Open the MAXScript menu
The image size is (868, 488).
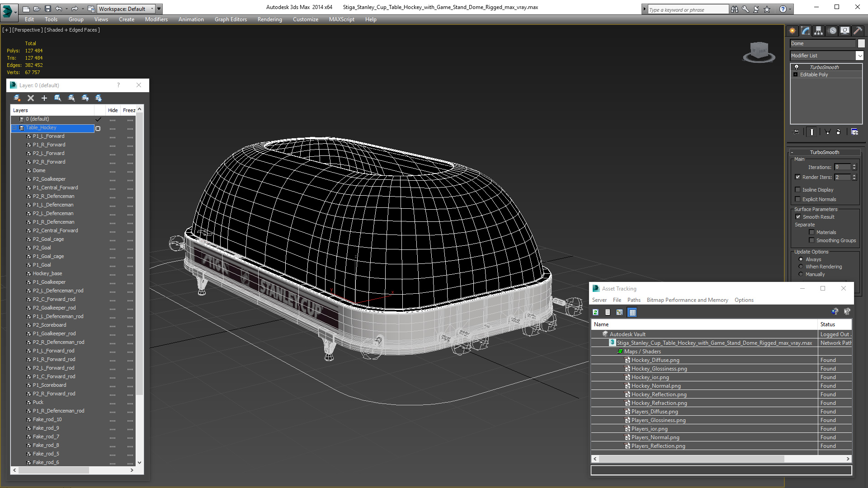click(341, 19)
